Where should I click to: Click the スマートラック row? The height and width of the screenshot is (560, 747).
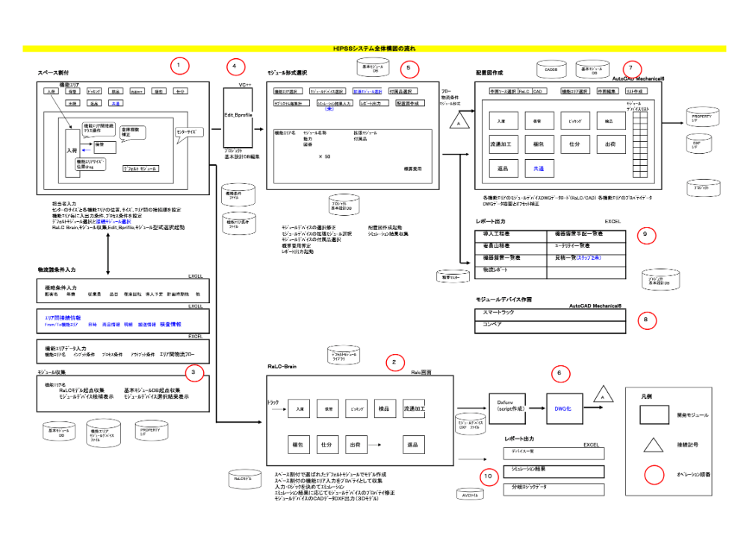pyautogui.click(x=550, y=311)
